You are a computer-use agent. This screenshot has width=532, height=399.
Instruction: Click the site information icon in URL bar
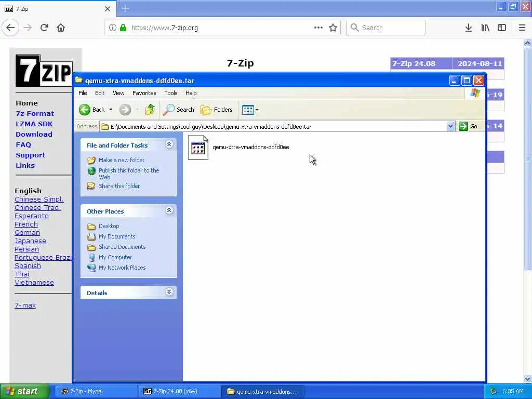112,28
